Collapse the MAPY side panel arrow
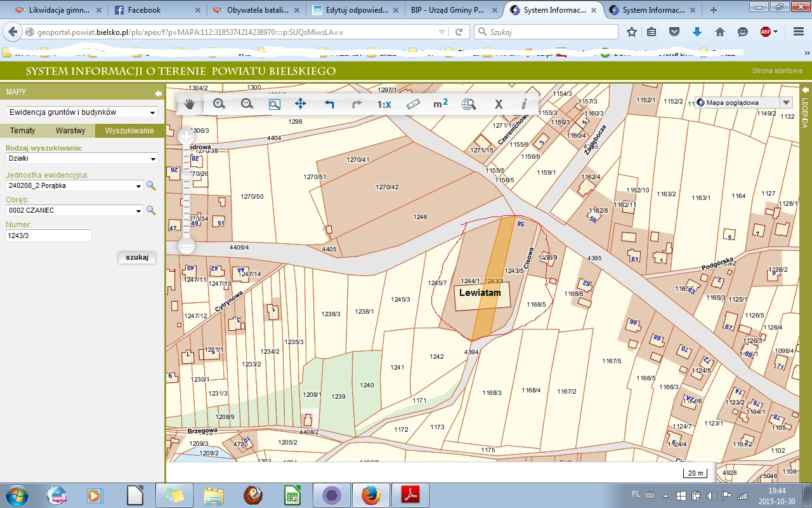 coord(158,93)
